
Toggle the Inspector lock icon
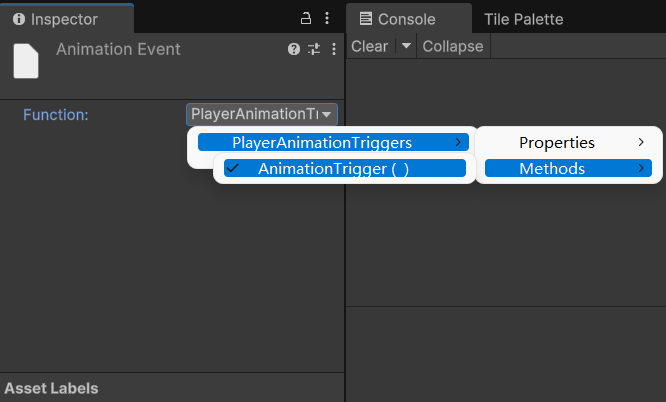click(306, 18)
